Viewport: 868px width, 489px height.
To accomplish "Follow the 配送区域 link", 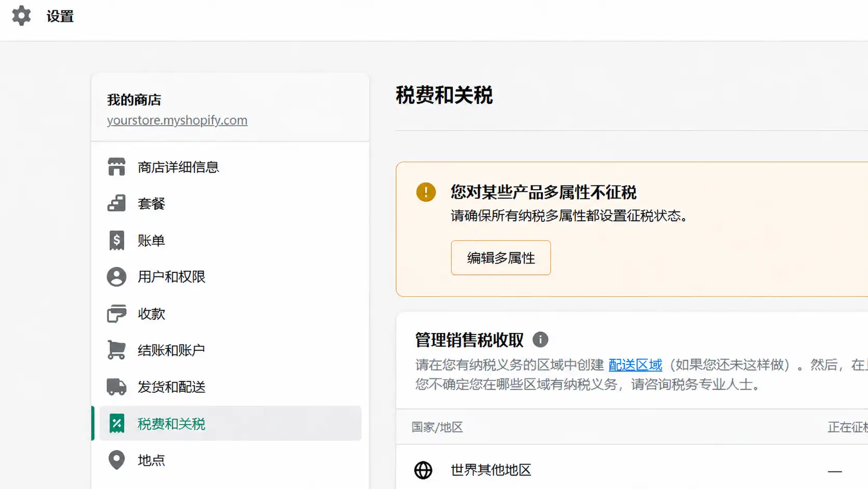I will click(635, 365).
